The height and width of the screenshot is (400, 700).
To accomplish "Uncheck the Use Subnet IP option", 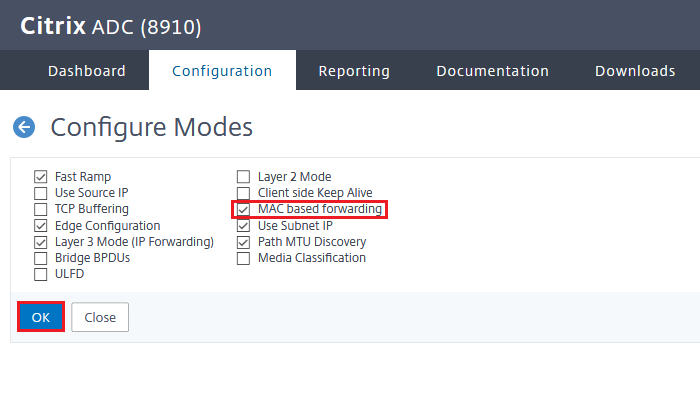I will point(243,226).
